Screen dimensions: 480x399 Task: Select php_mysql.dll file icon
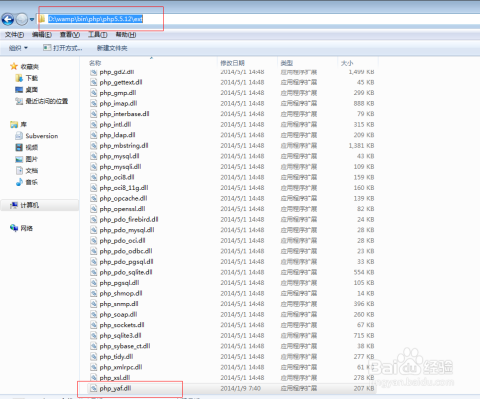click(94, 156)
